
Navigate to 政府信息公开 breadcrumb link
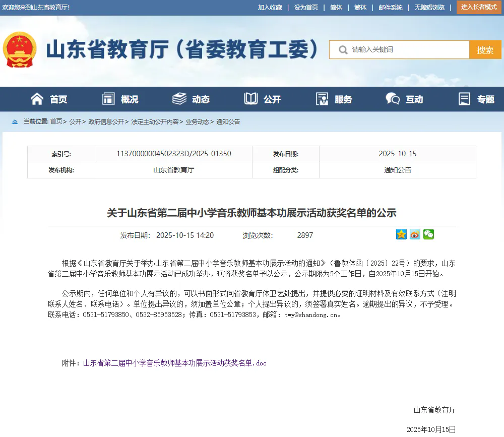(106, 121)
